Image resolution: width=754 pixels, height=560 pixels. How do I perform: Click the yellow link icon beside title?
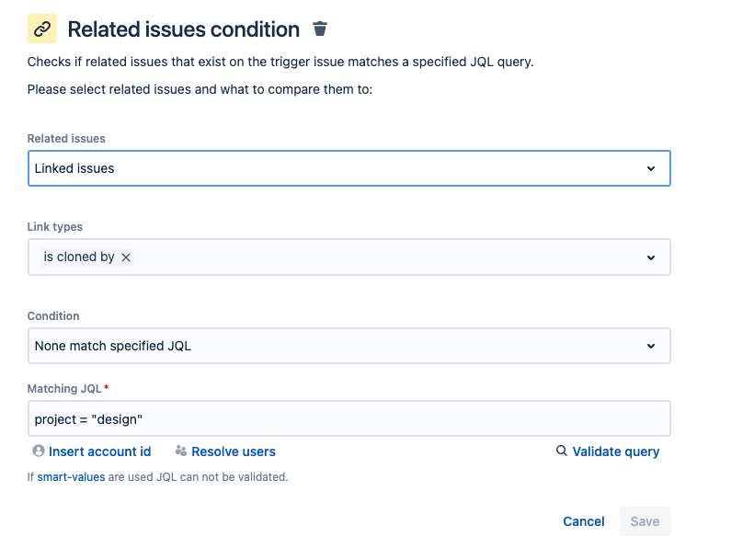(x=42, y=29)
